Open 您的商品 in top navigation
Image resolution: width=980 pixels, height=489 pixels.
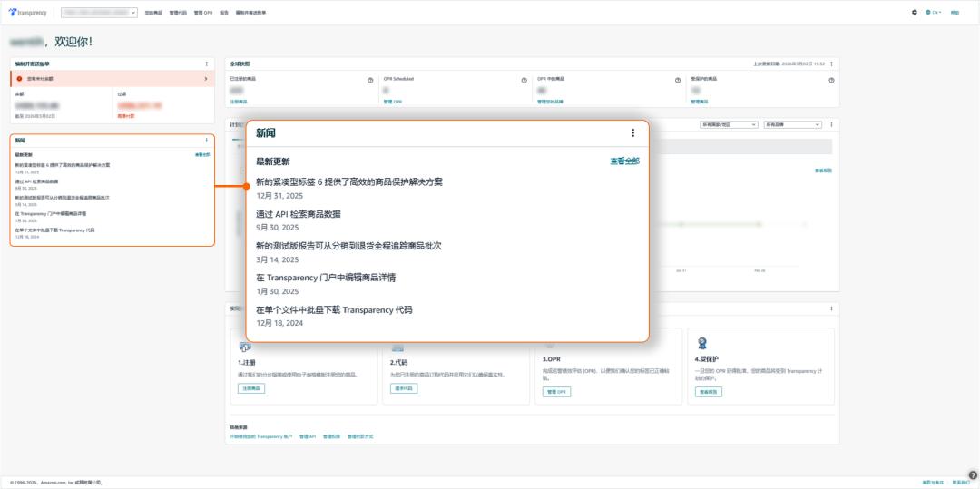[x=153, y=13]
